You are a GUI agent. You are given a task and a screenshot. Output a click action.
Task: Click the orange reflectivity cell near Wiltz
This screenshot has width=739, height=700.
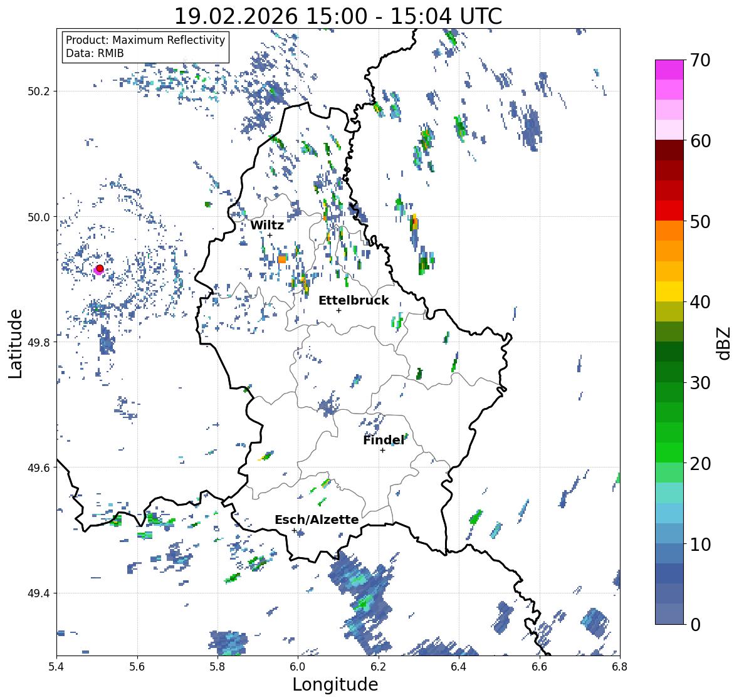pyautogui.click(x=282, y=259)
